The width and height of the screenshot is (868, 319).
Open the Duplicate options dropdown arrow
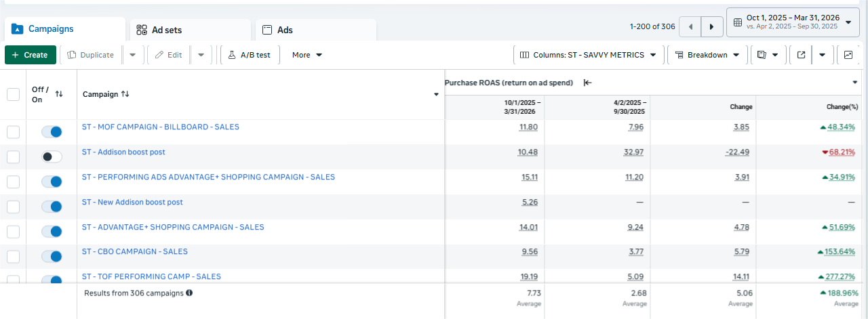(132, 55)
